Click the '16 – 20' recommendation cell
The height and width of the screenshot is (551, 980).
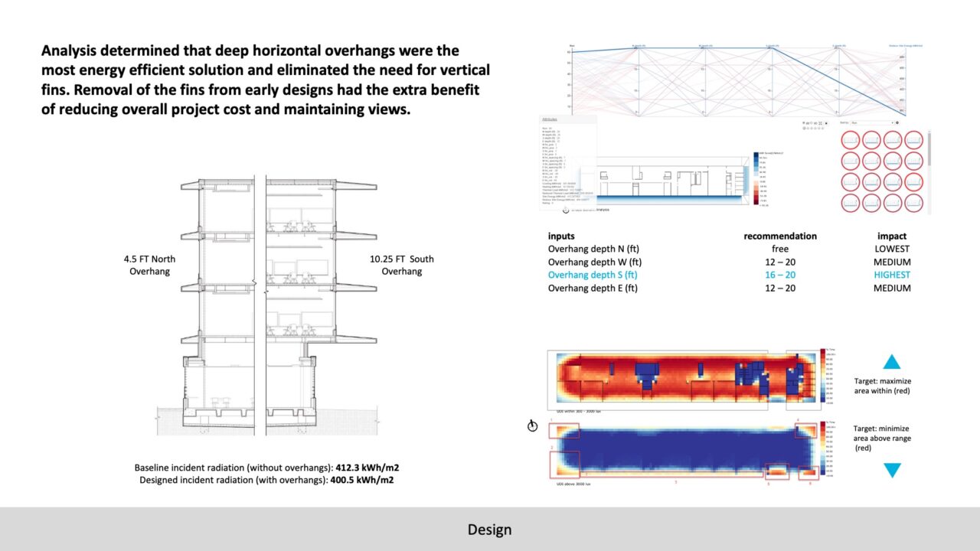tap(780, 275)
